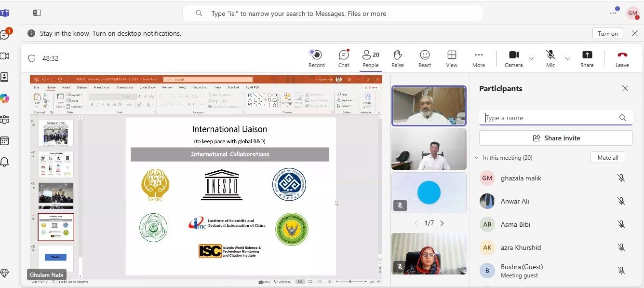
Task: Switch to Transitions tab in shared PowerPoint
Action: point(101,87)
